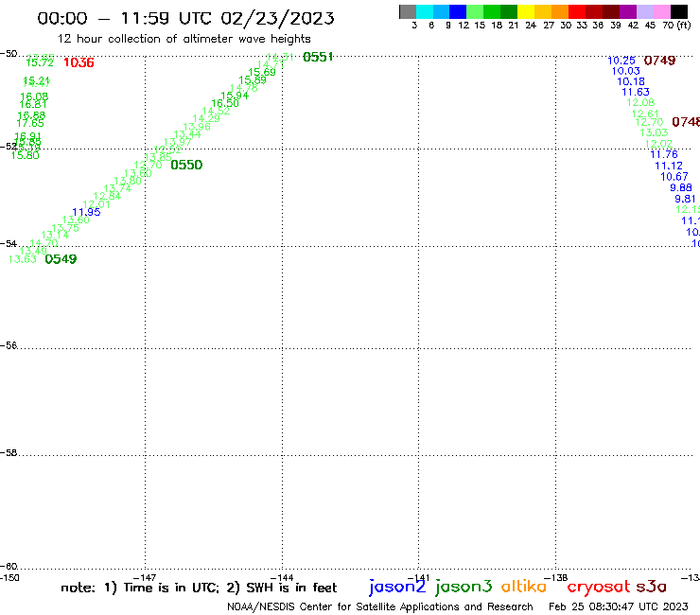Click the gray swatch in the wave-height legend
This screenshot has width=700, height=615.
click(x=408, y=11)
